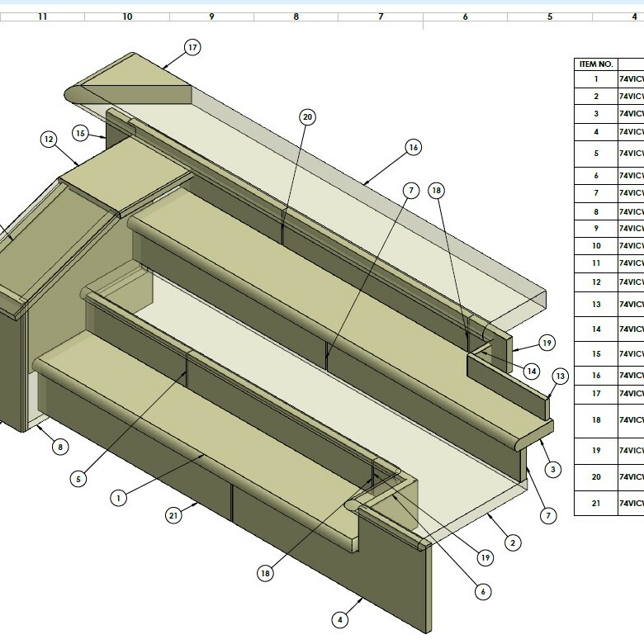Viewport: 644px width, 644px height.
Task: Select balloon 12 callout
Action: tap(49, 140)
